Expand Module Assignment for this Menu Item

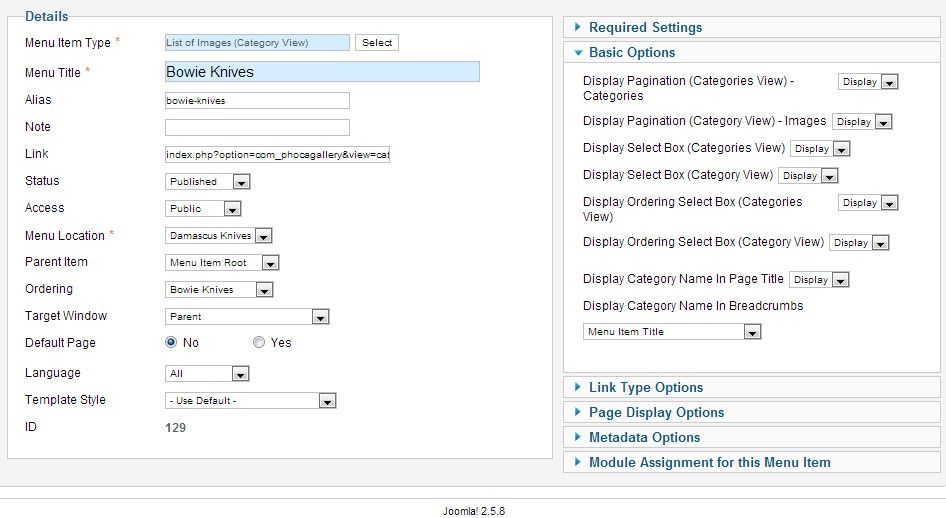click(709, 462)
